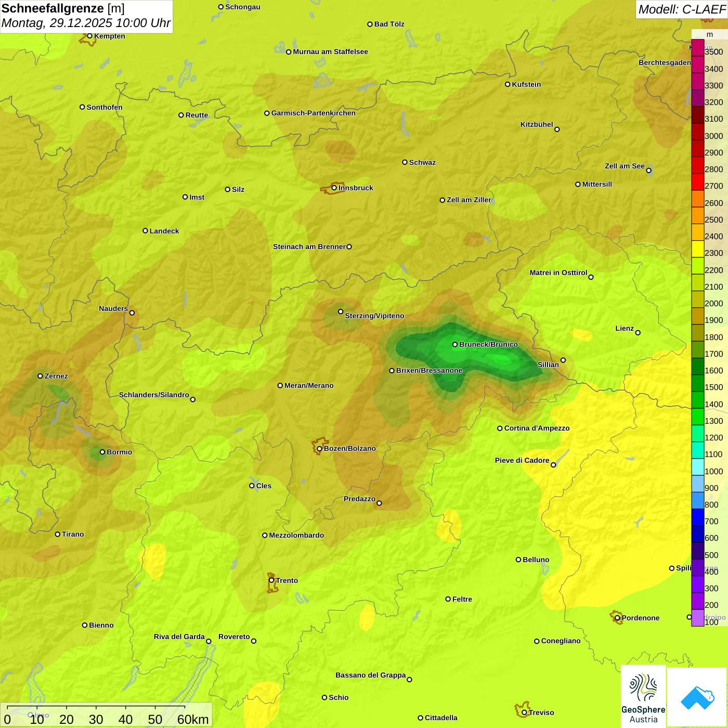Pick the 1000 m light cyan legend swatch

point(698,467)
